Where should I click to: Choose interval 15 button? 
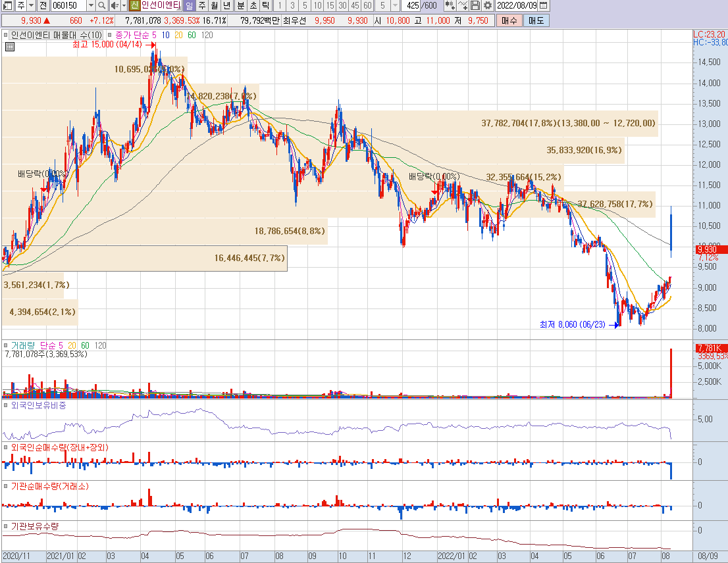[330, 5]
